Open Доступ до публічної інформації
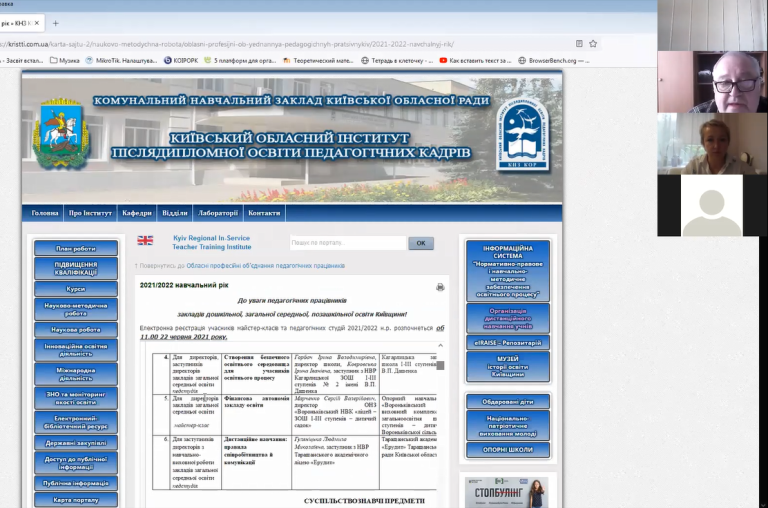 click(x=76, y=463)
